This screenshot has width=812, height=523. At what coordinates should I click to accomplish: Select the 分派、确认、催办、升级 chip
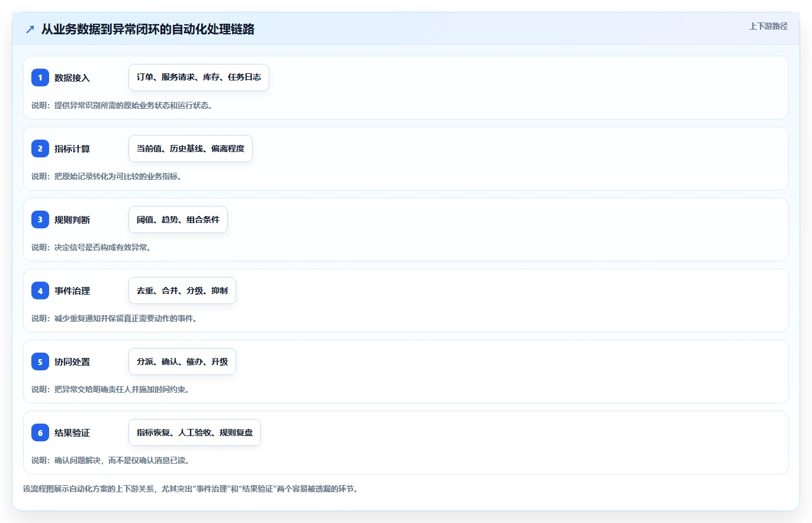[x=182, y=361]
